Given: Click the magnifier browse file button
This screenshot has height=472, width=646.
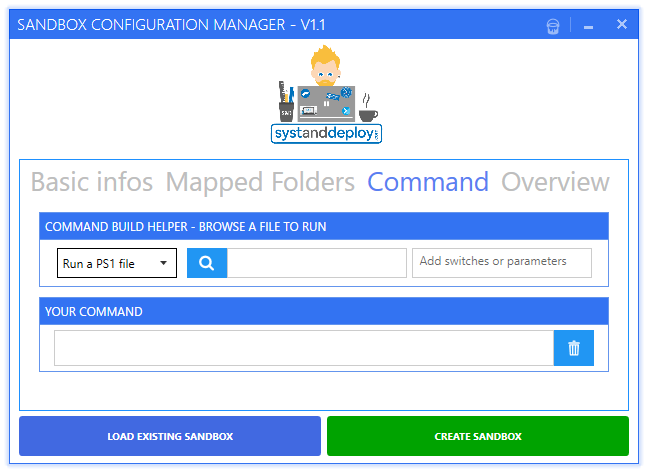Looking at the screenshot, I should [207, 263].
